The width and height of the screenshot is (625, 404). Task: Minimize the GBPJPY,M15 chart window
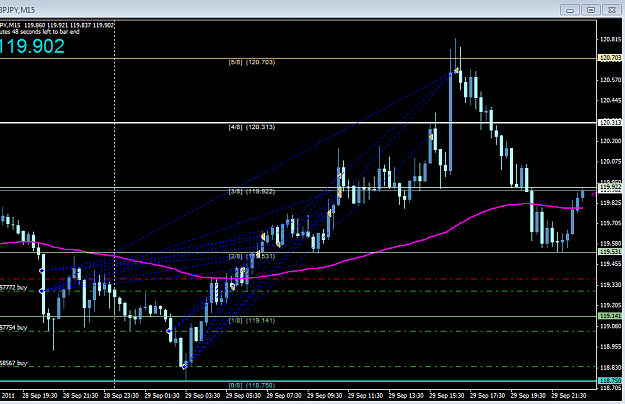(570, 10)
